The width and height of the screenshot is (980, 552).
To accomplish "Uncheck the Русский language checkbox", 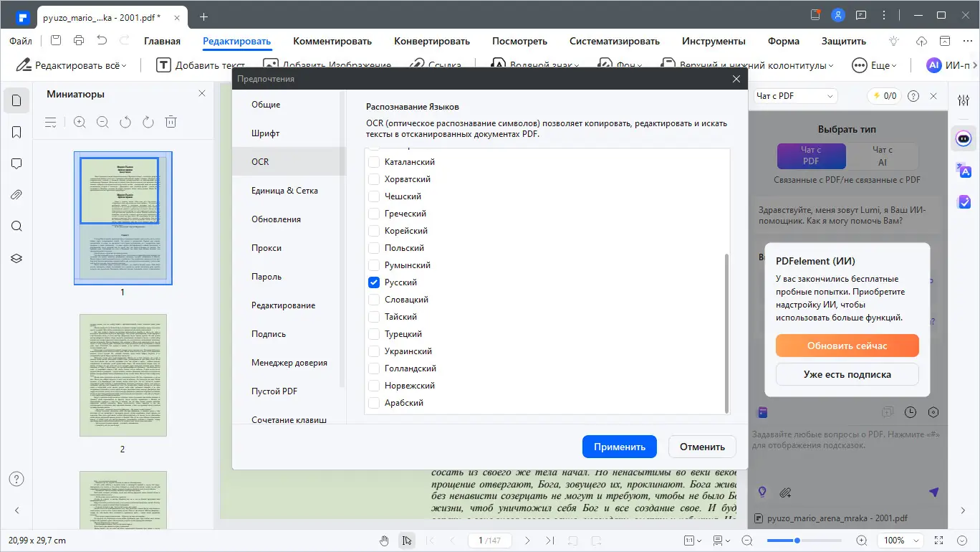I will click(x=373, y=282).
